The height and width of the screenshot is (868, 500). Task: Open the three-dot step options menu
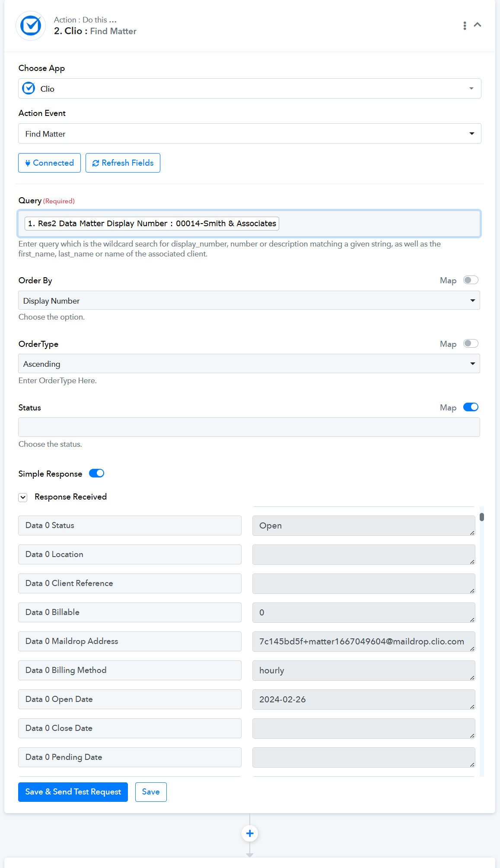pyautogui.click(x=465, y=26)
